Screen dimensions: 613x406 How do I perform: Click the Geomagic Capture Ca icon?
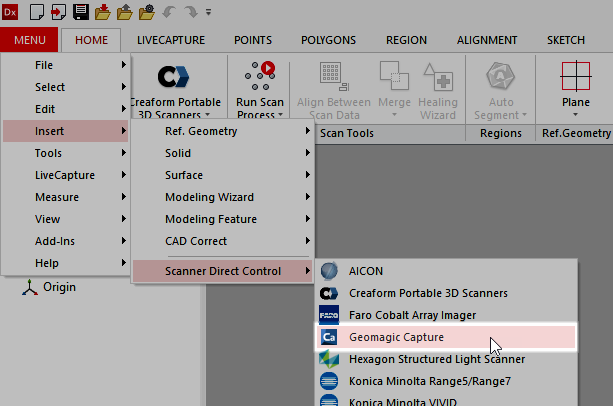point(329,337)
